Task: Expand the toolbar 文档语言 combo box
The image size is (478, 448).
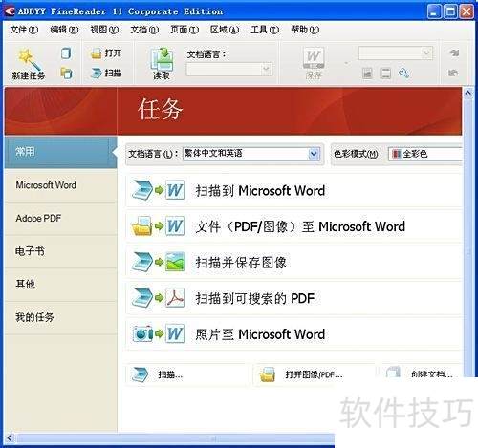Action: 228,69
